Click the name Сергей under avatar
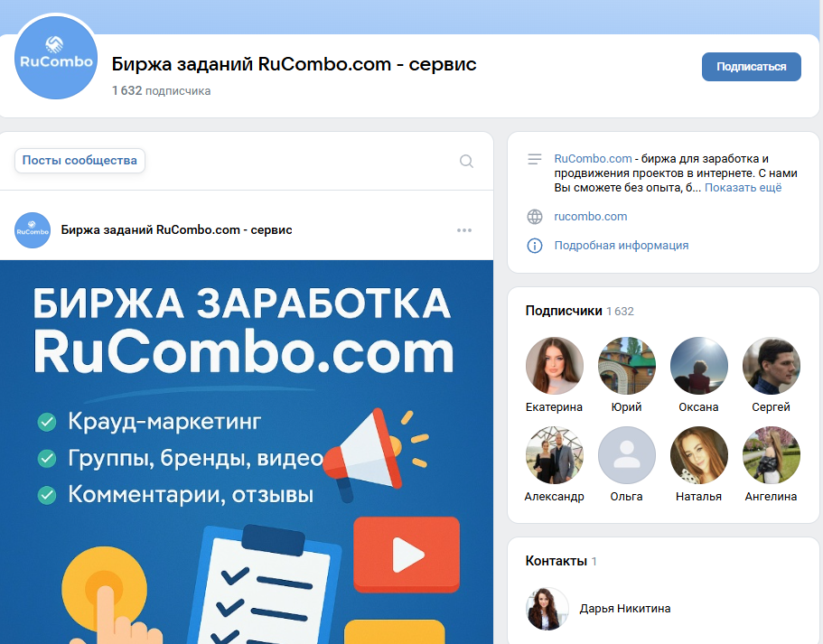Viewport: 823px width, 644px height. (771, 406)
